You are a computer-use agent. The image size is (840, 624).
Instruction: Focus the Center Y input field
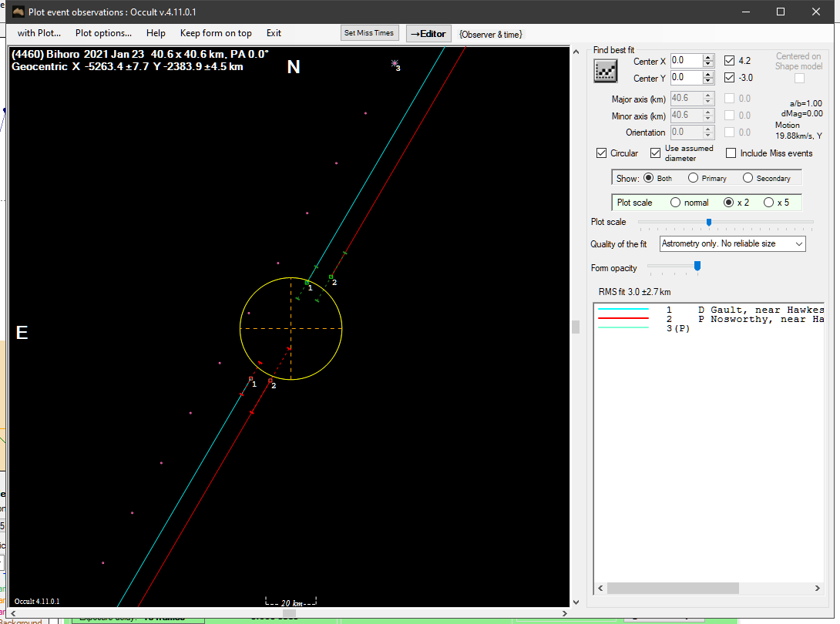pos(686,78)
